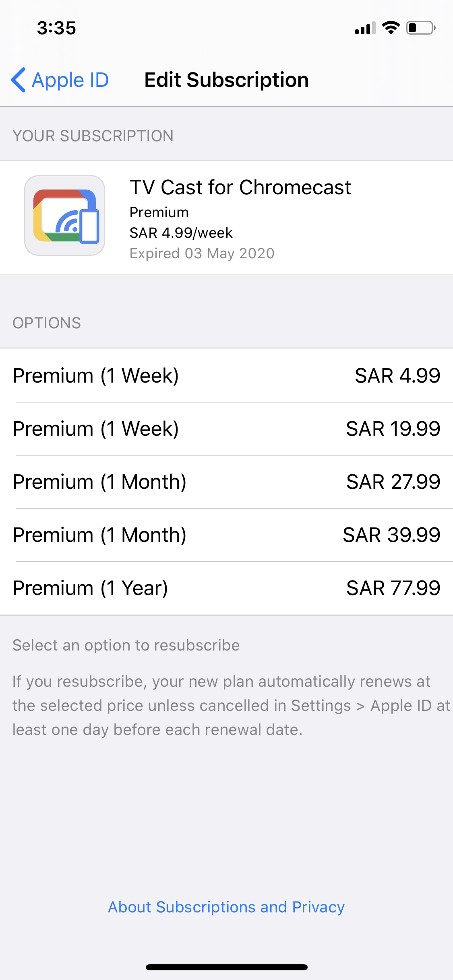The height and width of the screenshot is (980, 453).
Task: Tap the cellular signal bars icon
Action: click(x=365, y=28)
